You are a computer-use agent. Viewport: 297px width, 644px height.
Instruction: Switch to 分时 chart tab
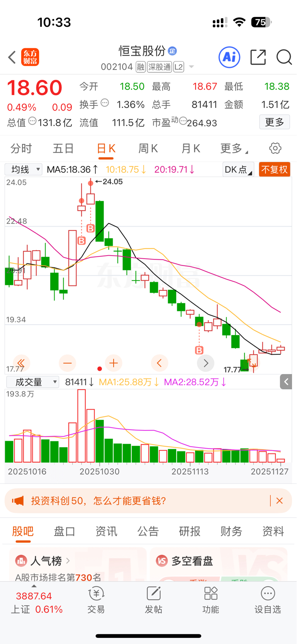tap(21, 148)
